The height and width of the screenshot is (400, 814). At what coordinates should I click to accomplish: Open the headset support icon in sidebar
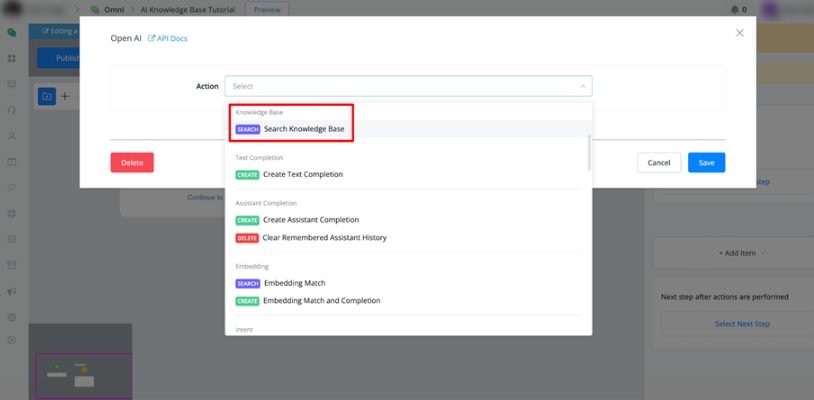click(11, 109)
